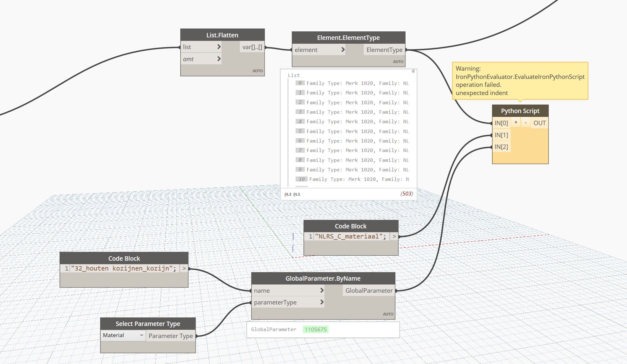627x364 pixels.
Task: Click the 32_houten kozijnen_kozijn code text
Action: point(124,268)
